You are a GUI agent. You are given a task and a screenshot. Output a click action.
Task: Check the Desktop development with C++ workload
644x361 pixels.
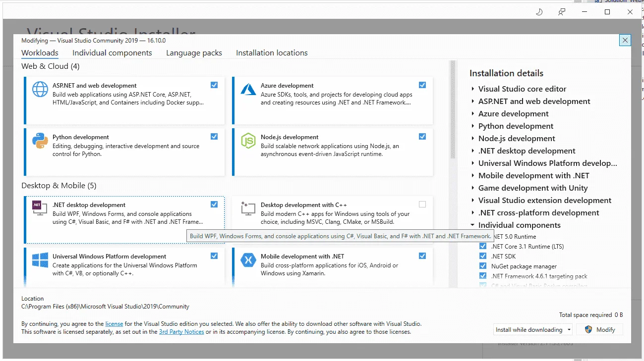pyautogui.click(x=422, y=205)
